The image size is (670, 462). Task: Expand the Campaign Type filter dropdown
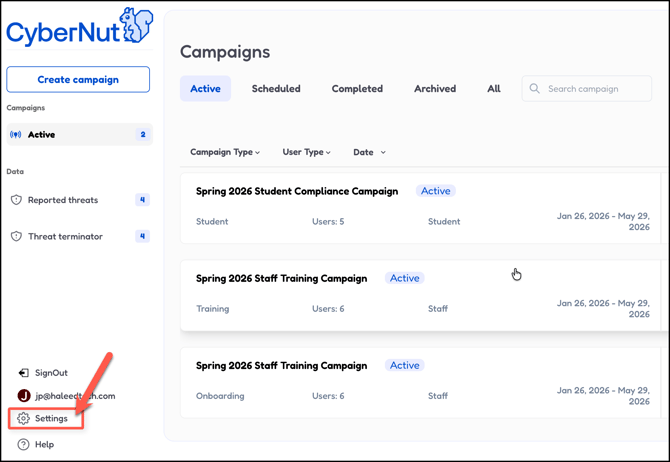point(225,153)
